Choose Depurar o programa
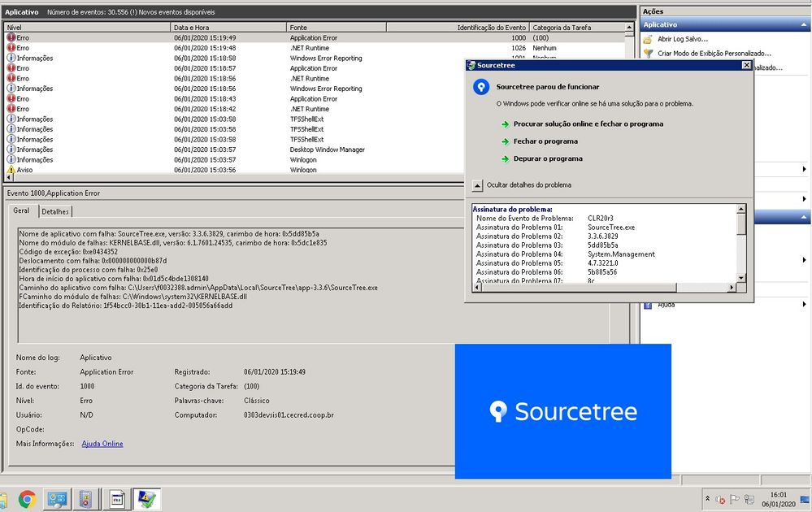The height and width of the screenshot is (512, 812). 548,159
